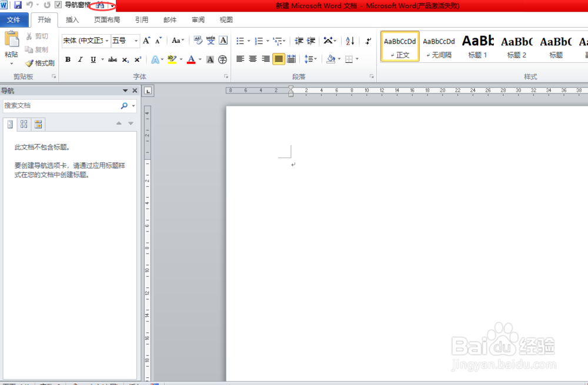
Task: Switch to the 邮件 tab
Action: [x=170, y=20]
